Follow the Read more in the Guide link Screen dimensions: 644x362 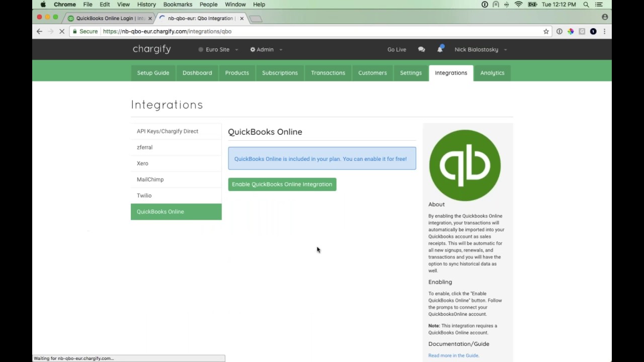pyautogui.click(x=453, y=355)
